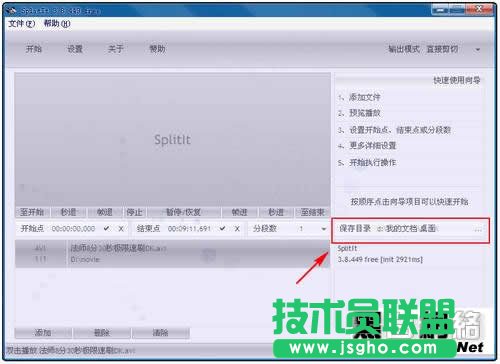500x364 pixels.
Task: Click the version text 3.8.449 free
Action: (x=358, y=259)
